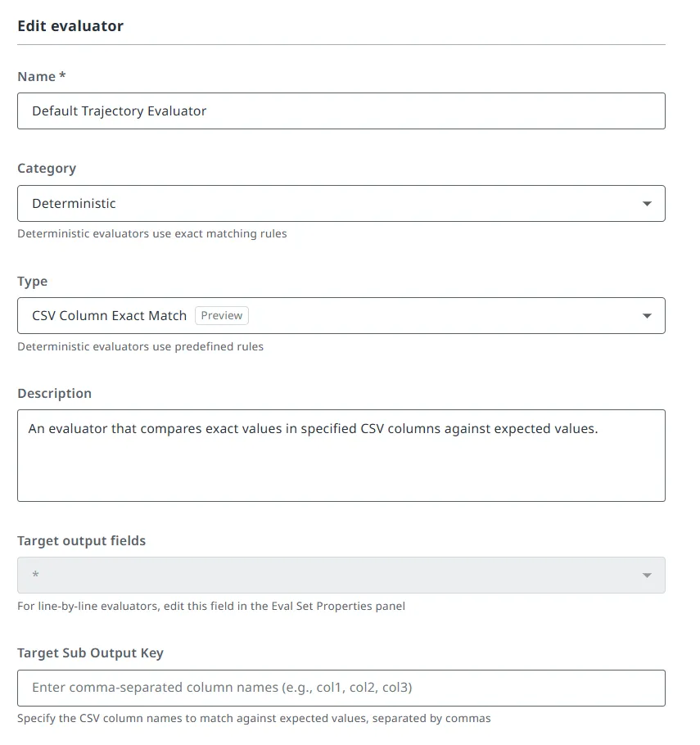Viewport: 700px width, 745px height.
Task: Click the Preview badge next to CSV Column Exact Match
Action: [221, 315]
